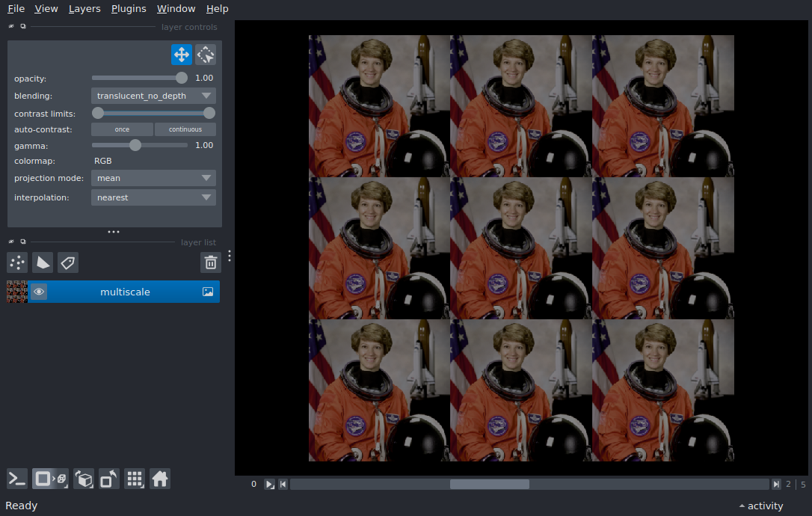The width and height of the screenshot is (812, 516).
Task: Add a new points layer
Action: click(x=17, y=262)
